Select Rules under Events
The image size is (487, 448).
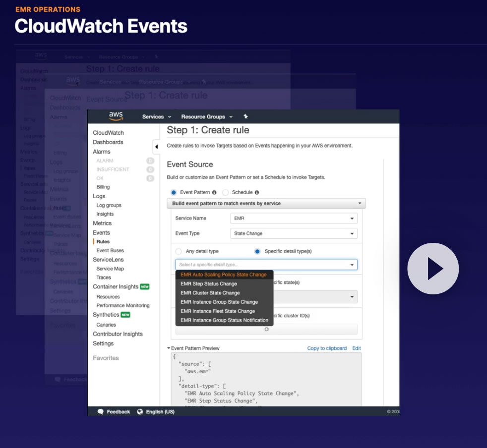click(103, 241)
